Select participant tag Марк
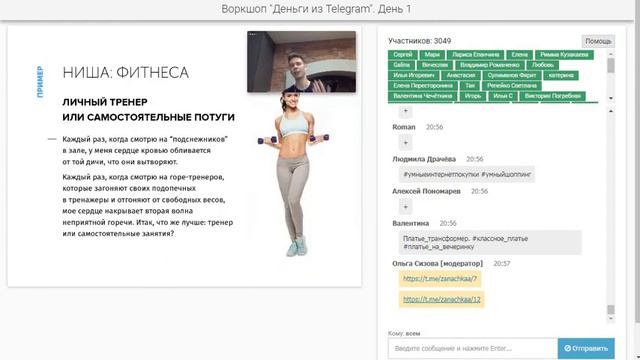640x360 pixels. click(432, 55)
